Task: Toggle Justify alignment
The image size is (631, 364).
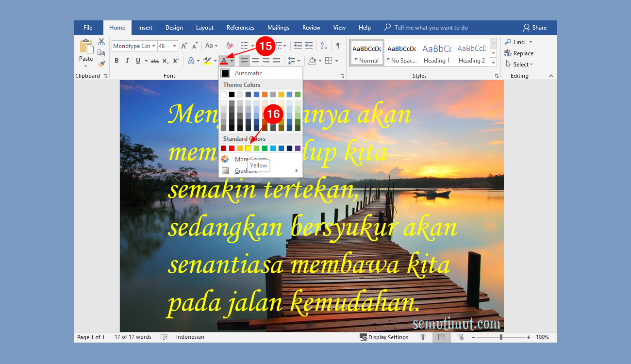Action: [277, 61]
